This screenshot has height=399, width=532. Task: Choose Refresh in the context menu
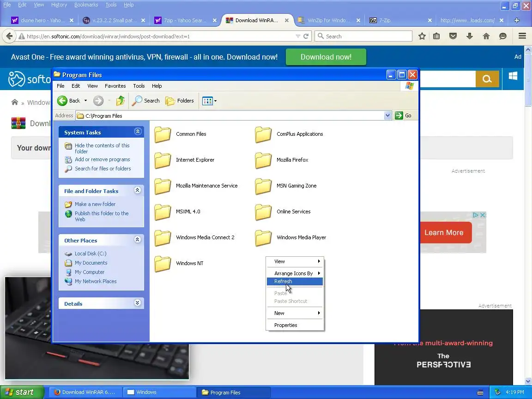point(295,281)
